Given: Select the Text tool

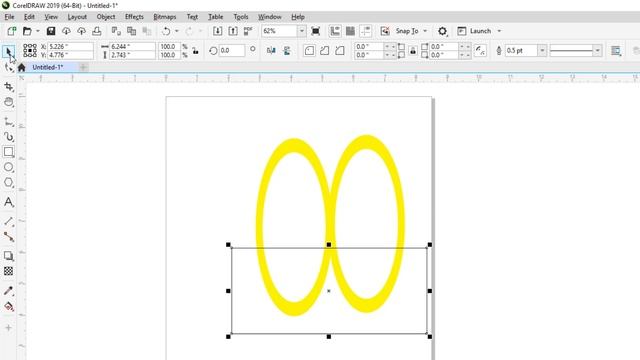Looking at the screenshot, I should tap(9, 202).
